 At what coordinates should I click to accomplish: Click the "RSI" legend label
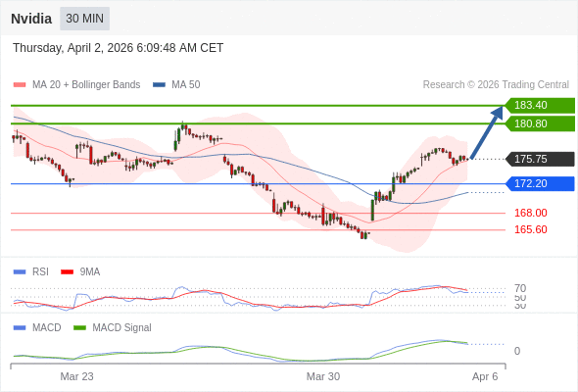click(40, 272)
